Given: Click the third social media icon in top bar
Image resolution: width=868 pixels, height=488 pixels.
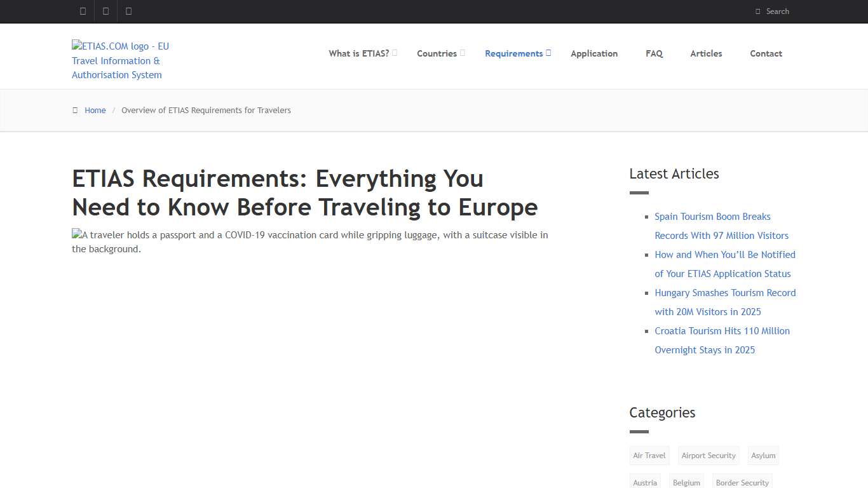Looking at the screenshot, I should click(129, 11).
